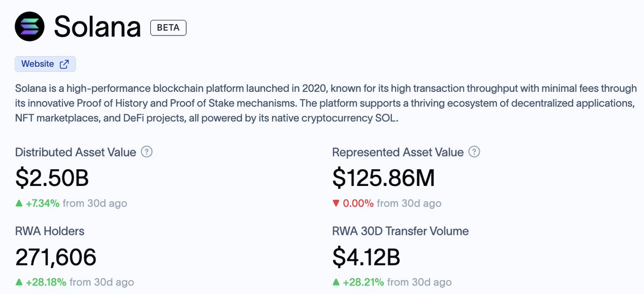The height and width of the screenshot is (294, 644).
Task: Click the RWA 30D Transfer Volume label
Action: coord(400,231)
